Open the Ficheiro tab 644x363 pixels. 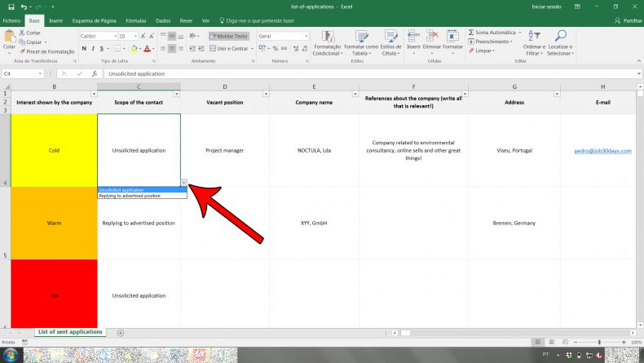[x=11, y=20]
